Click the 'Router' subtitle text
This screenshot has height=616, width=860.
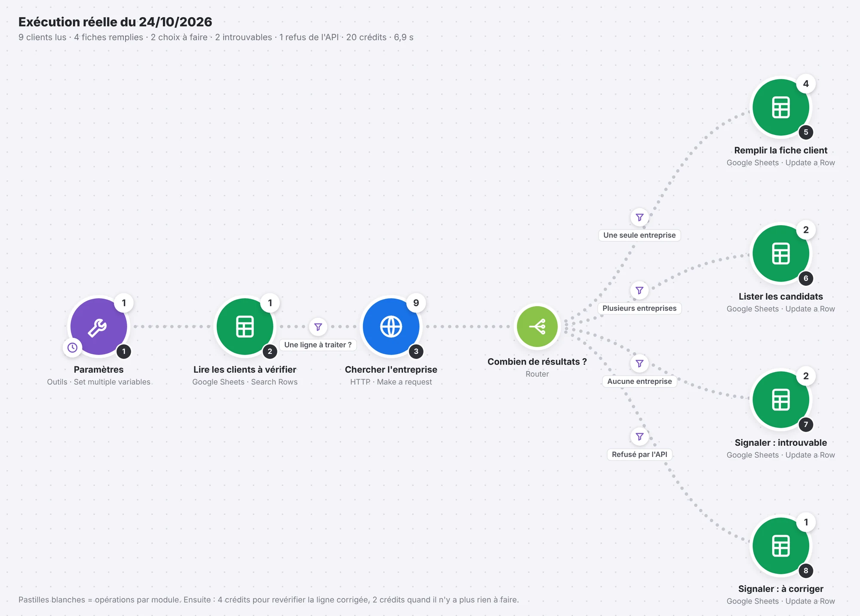pos(537,374)
